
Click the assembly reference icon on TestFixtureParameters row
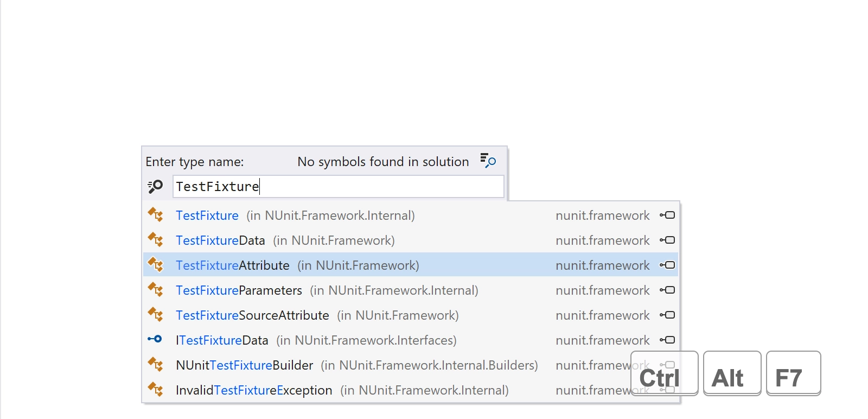[667, 290]
